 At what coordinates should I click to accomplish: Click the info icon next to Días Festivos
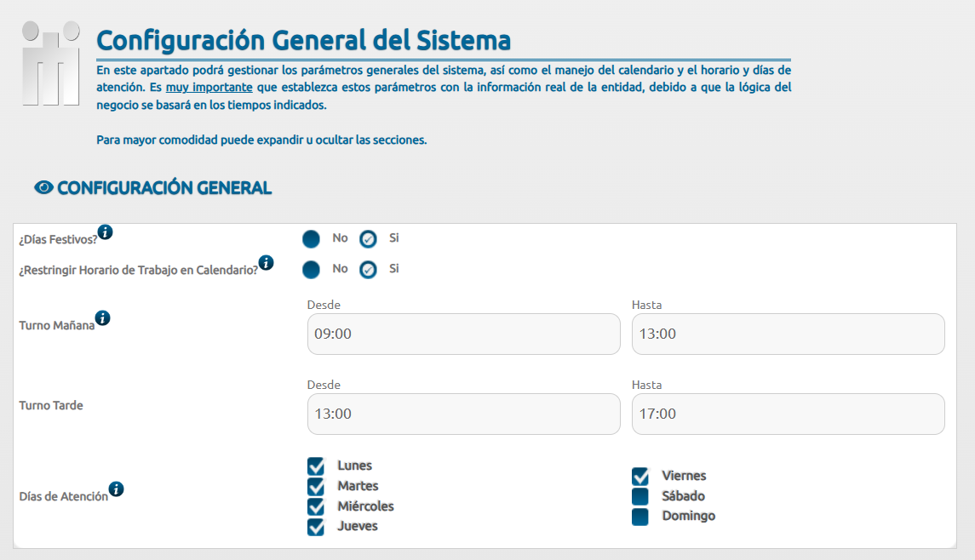click(105, 231)
